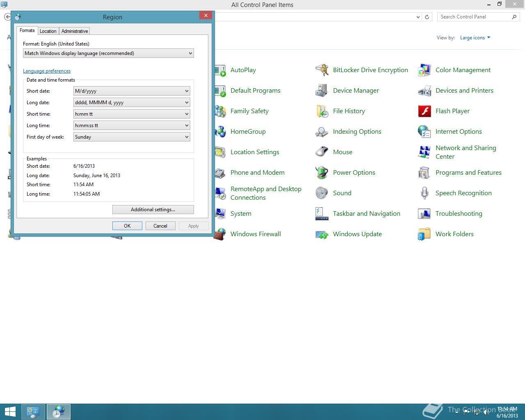
Task: Click the Region globe-clock taskbar icon
Action: pyautogui.click(x=59, y=412)
